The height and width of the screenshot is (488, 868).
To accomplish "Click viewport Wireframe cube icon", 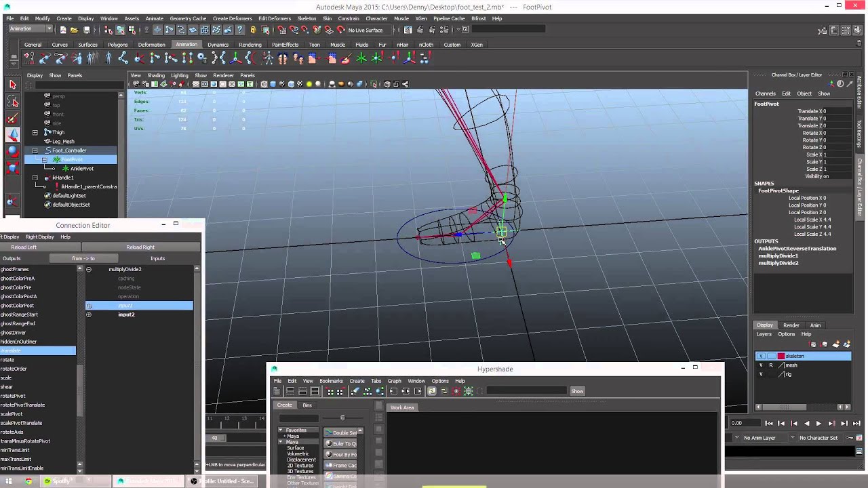I will point(264,84).
